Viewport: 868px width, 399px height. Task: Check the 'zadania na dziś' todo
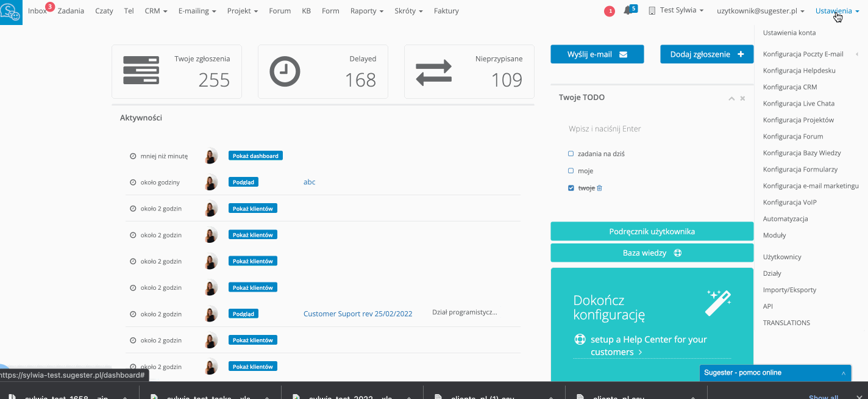coord(571,154)
